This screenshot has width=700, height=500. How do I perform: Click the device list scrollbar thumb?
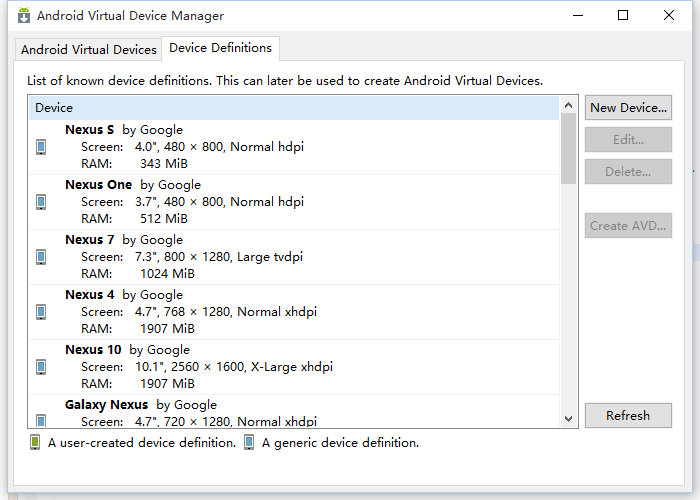tap(568, 148)
